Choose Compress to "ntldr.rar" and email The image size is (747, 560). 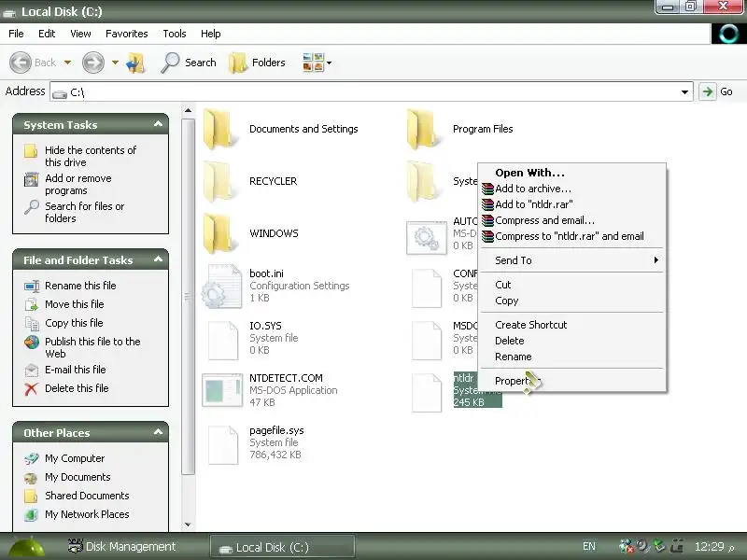pyautogui.click(x=571, y=236)
